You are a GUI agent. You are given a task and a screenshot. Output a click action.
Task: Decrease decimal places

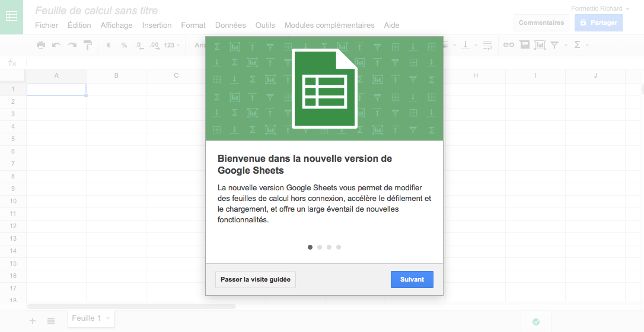[139, 45]
